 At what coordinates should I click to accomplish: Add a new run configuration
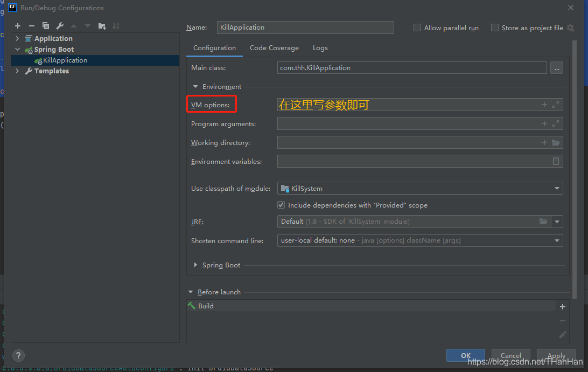point(18,26)
